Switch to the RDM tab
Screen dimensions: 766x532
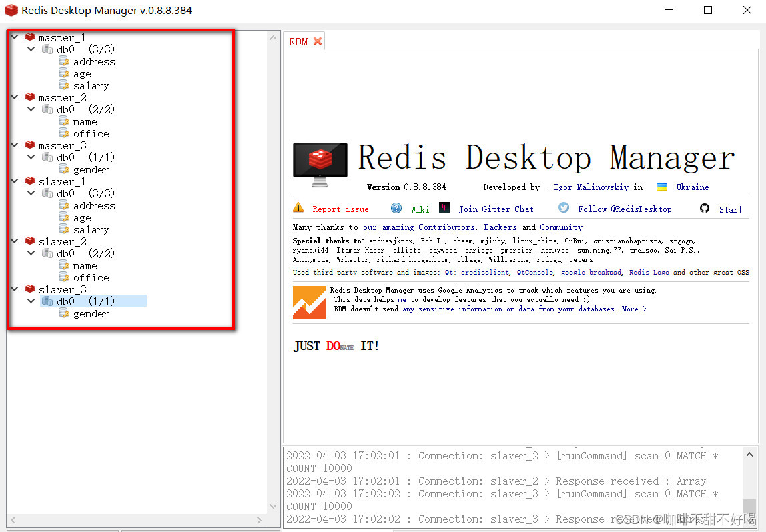click(x=298, y=41)
